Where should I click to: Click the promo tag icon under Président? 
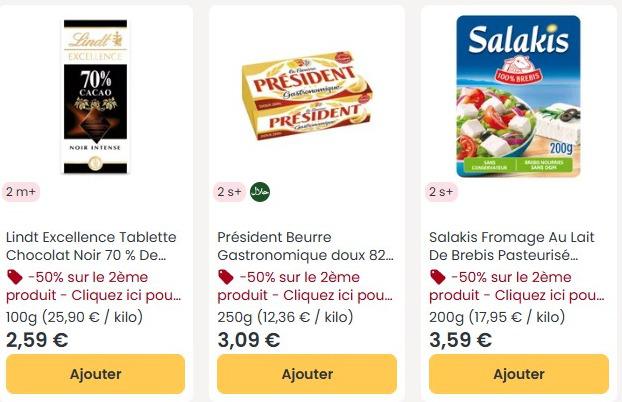click(x=226, y=277)
